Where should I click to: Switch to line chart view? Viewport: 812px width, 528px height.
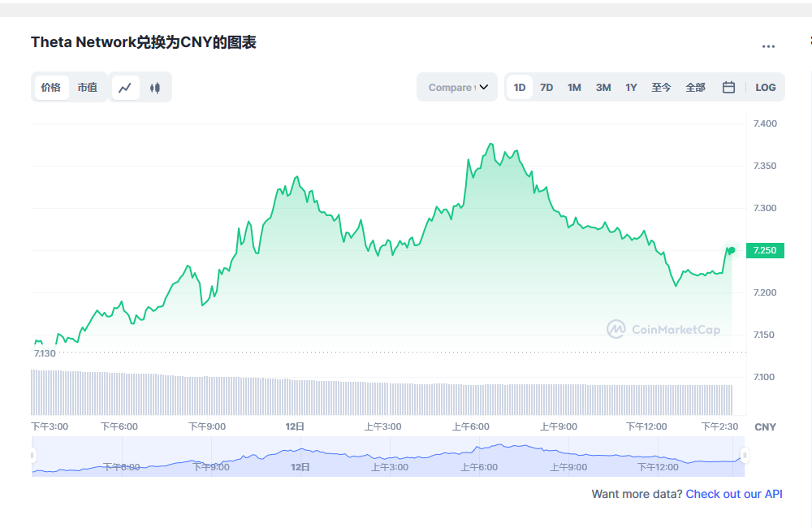click(125, 88)
